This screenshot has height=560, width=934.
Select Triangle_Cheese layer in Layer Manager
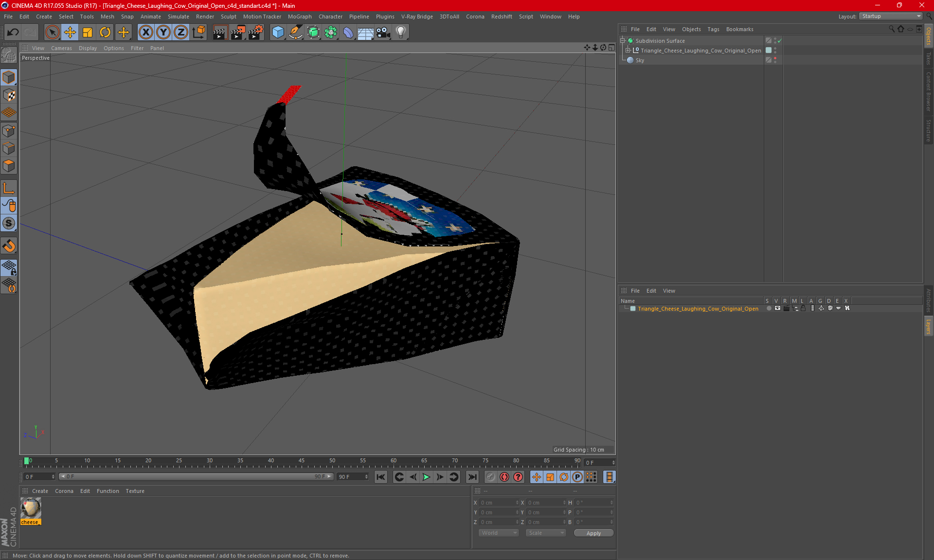pos(698,309)
